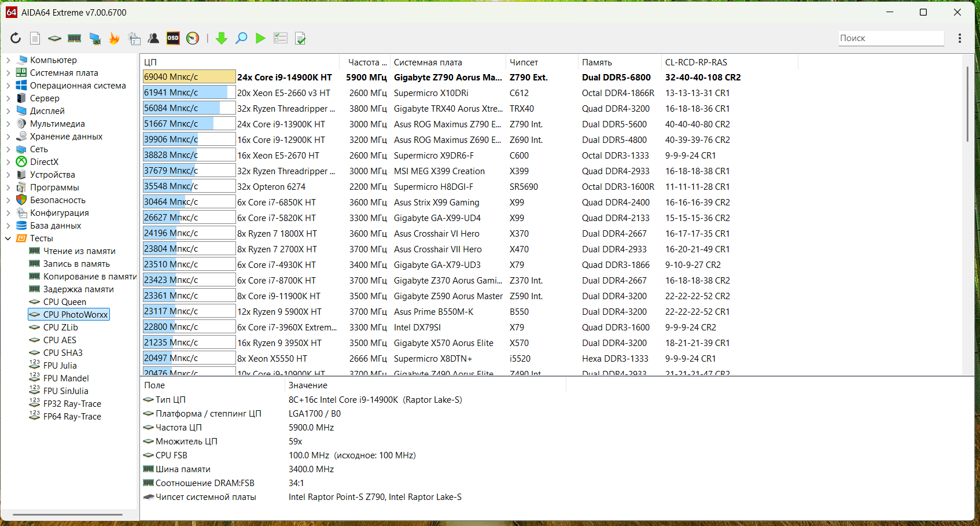The width and height of the screenshot is (980, 526).
Task: Sort by the Системная плата column header
Action: coord(448,62)
